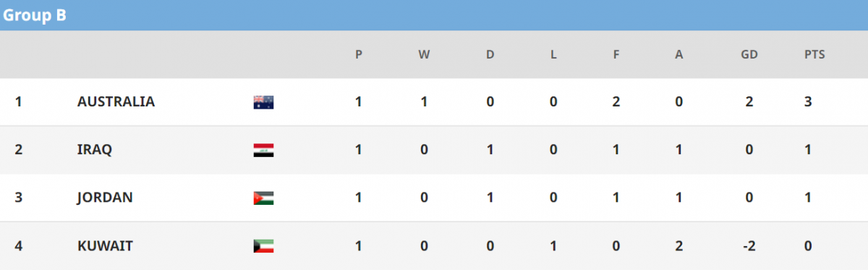Screen dimensions: 868x270
Task: Click the Iraq flag icon
Action: (263, 150)
